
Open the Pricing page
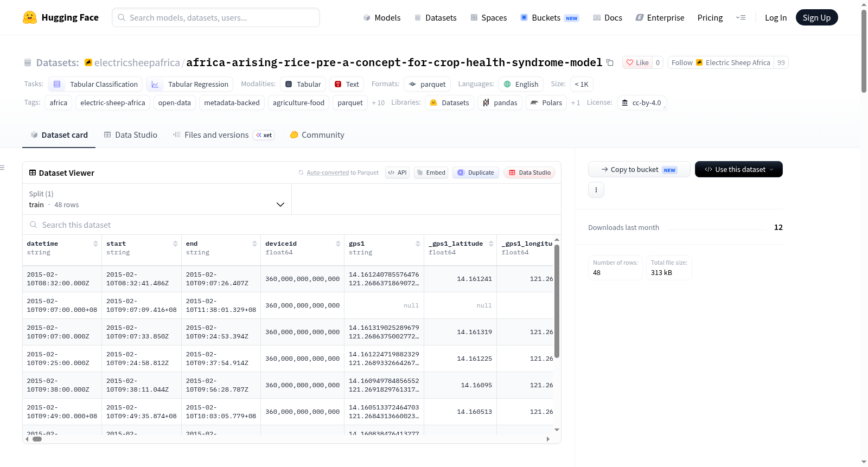[710, 17]
